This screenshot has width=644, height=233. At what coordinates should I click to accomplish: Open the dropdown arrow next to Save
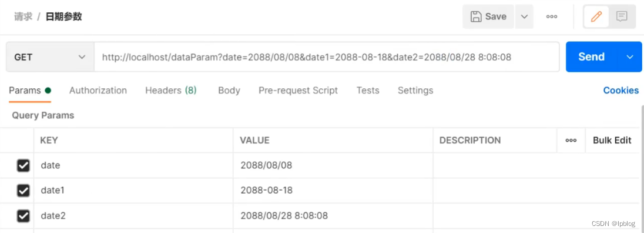coord(524,16)
